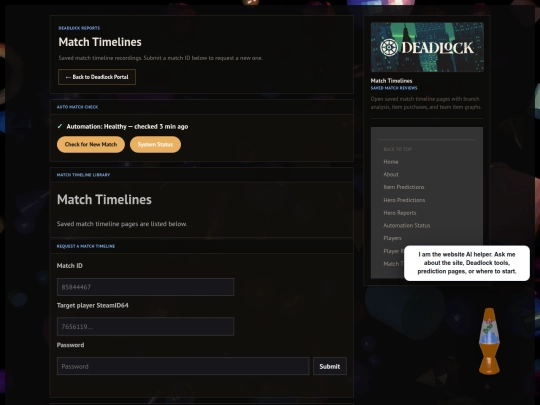Click the Back to Deadlock Portal button
540x405 pixels.
(97, 77)
